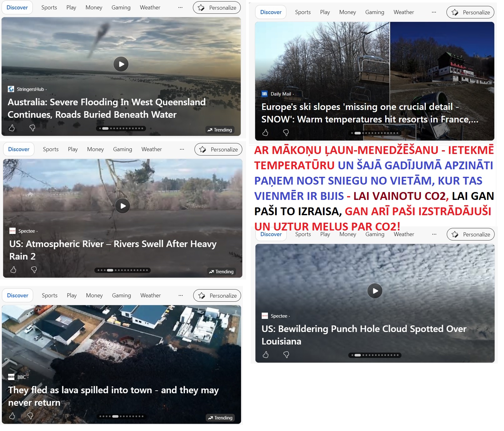Open the BBC lava spilled into town headline
504x431 pixels.
coord(113,396)
